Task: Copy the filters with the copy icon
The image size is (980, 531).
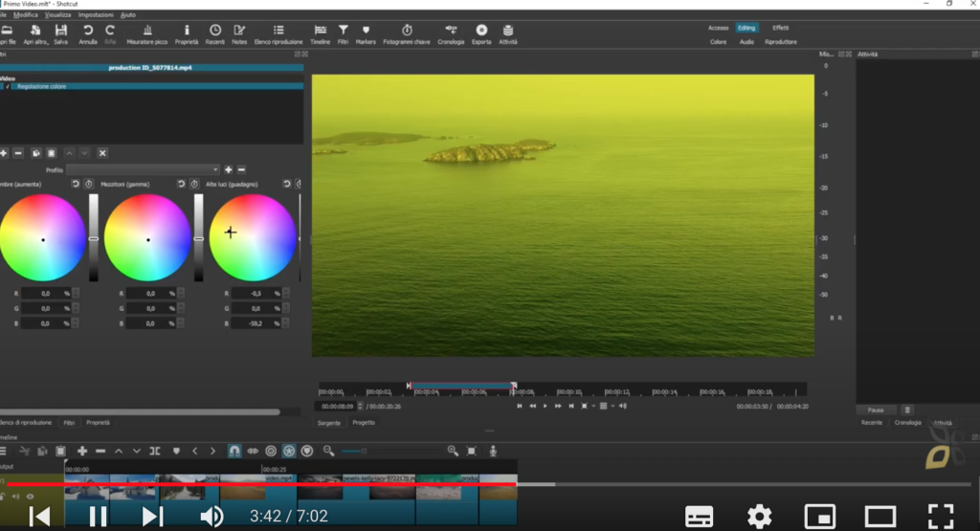Action: click(36, 153)
